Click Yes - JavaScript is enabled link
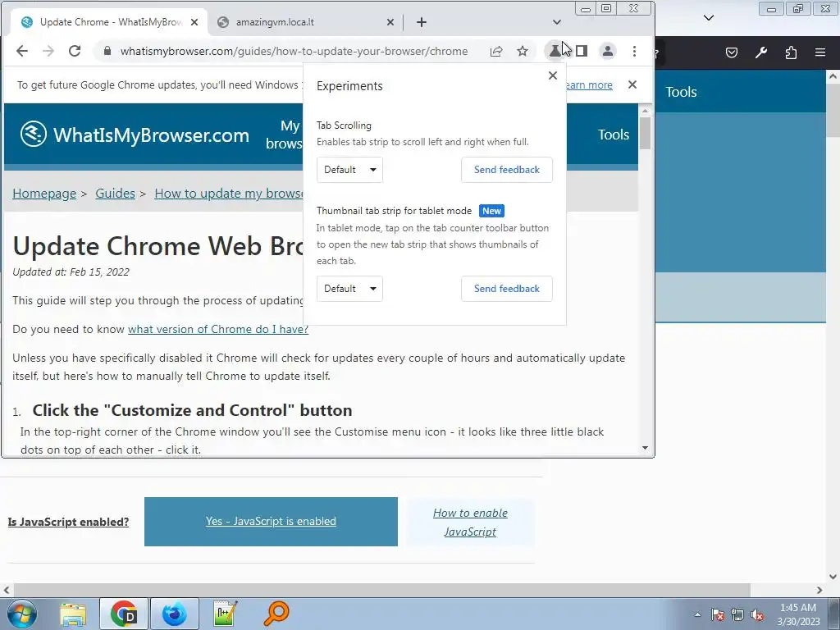 click(x=271, y=521)
